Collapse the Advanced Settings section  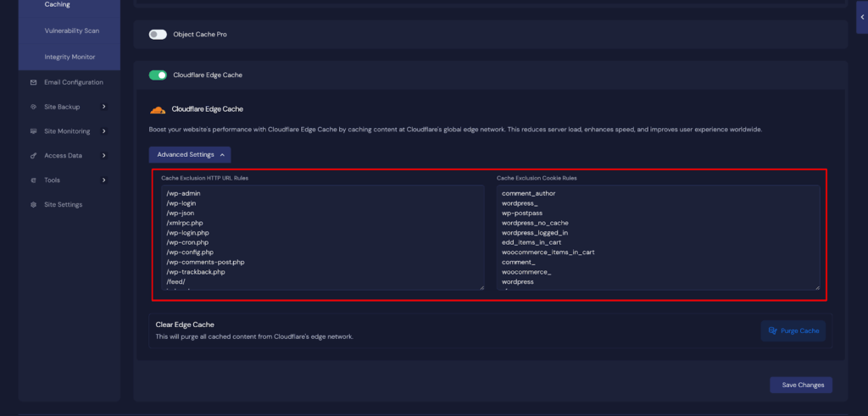click(189, 154)
